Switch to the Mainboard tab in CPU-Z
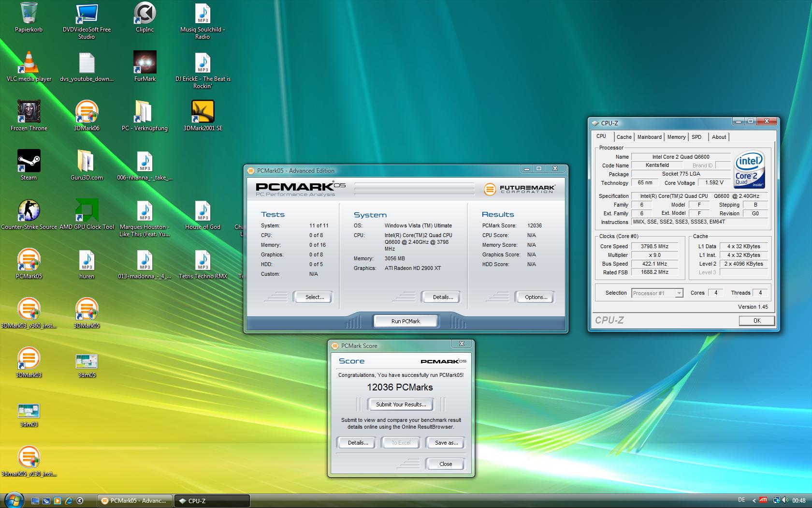Image resolution: width=812 pixels, height=508 pixels. [649, 137]
